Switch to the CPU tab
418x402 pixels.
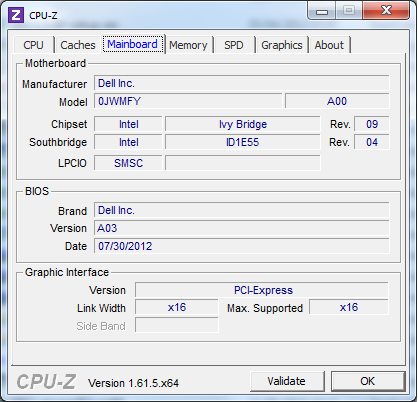[34, 45]
